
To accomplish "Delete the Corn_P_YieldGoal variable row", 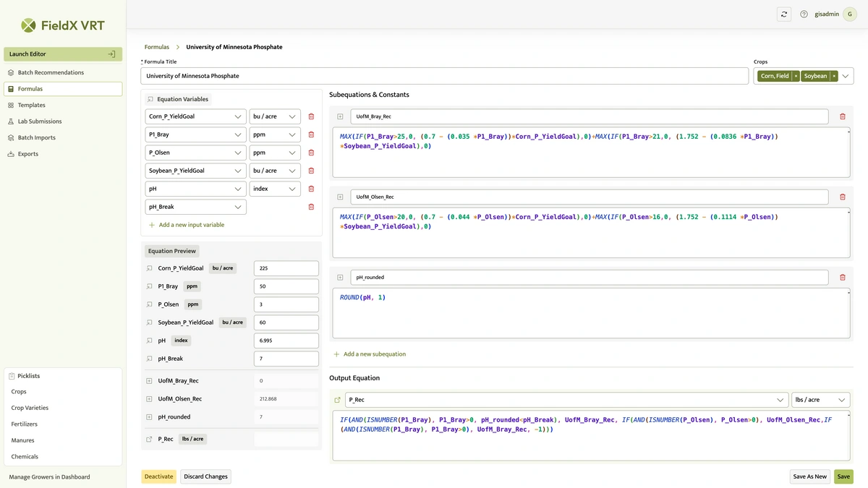I will point(311,116).
